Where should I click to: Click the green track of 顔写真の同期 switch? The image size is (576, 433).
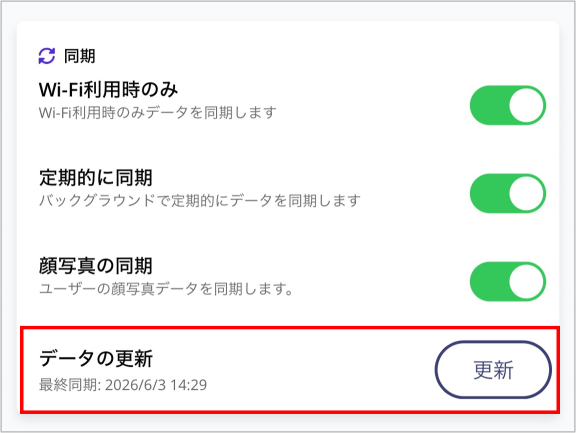[489, 282]
